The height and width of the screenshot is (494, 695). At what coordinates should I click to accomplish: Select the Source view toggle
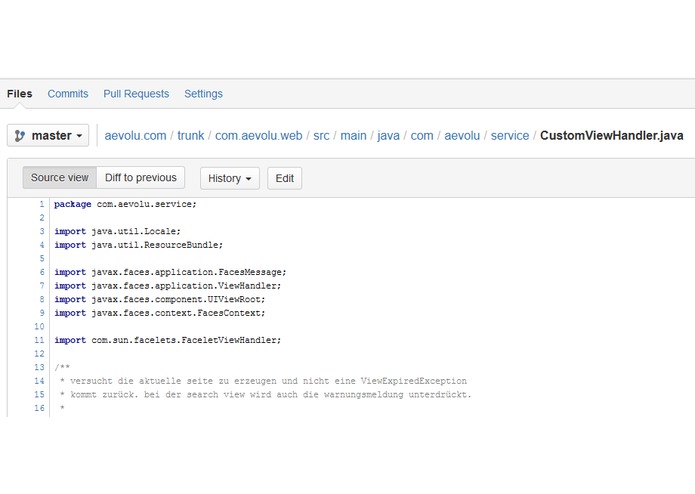(60, 178)
